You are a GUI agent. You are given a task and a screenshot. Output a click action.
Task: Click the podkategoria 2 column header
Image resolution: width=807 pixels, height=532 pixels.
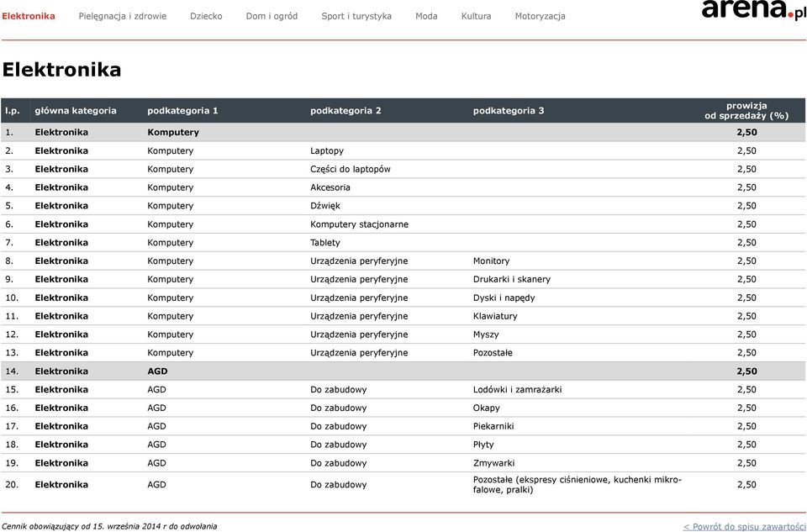coord(345,111)
